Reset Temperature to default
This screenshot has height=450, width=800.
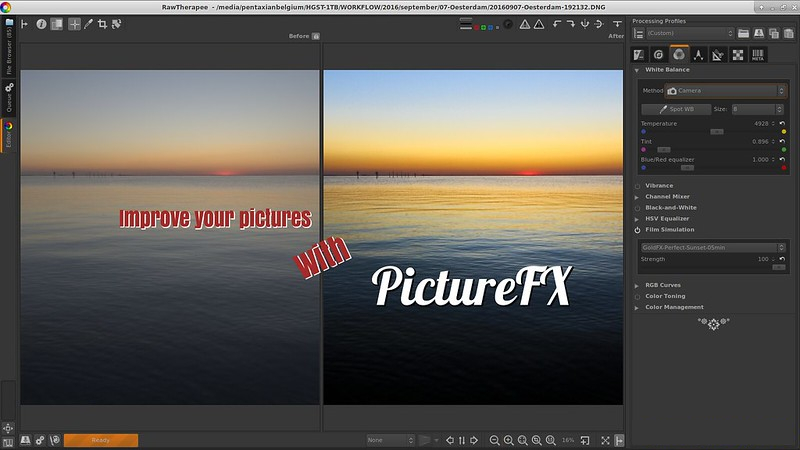coord(782,123)
